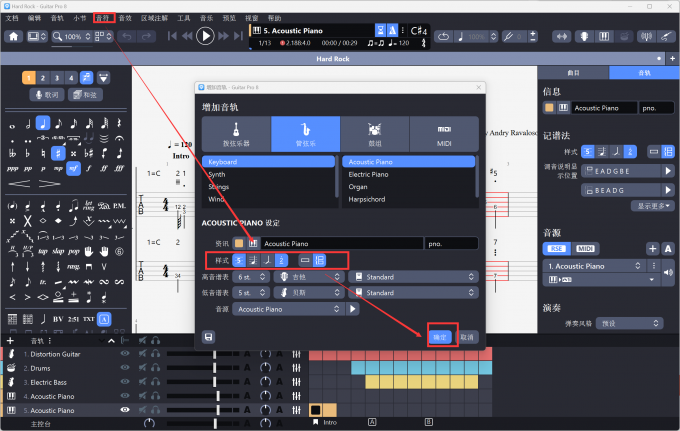Open the 音轨 menu in menu bar

pyautogui.click(x=104, y=18)
